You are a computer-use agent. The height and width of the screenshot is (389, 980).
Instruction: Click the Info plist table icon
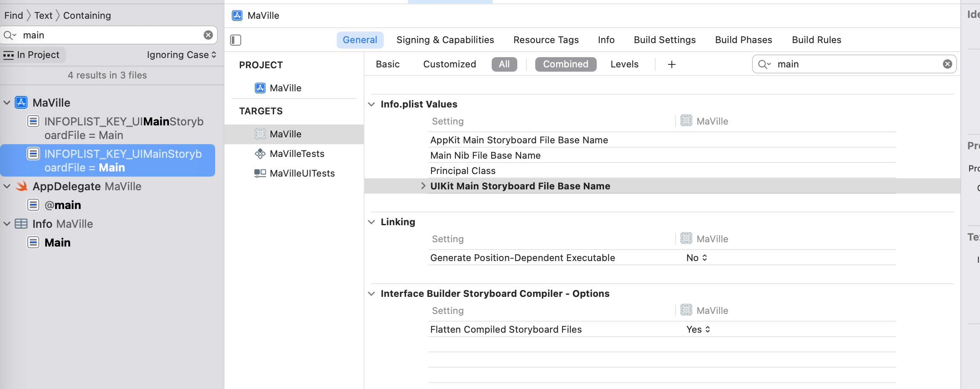click(21, 224)
